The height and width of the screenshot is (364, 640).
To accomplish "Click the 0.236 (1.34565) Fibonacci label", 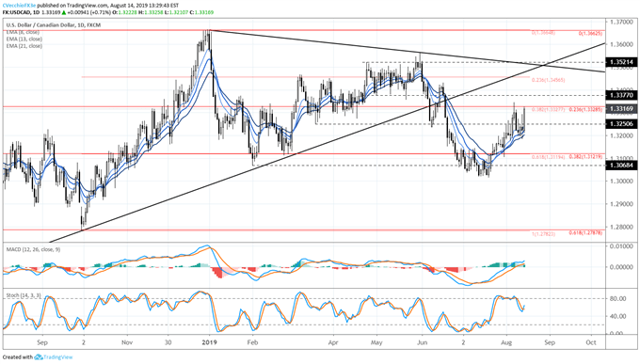I will tap(548, 80).
